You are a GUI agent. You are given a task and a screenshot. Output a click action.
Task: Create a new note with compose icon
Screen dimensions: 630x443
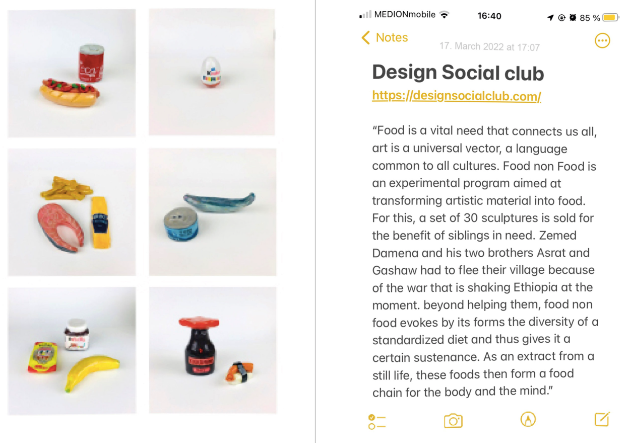602,420
